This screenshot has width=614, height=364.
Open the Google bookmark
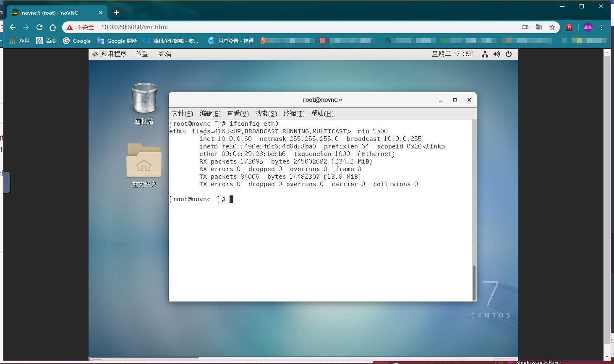pyautogui.click(x=77, y=41)
